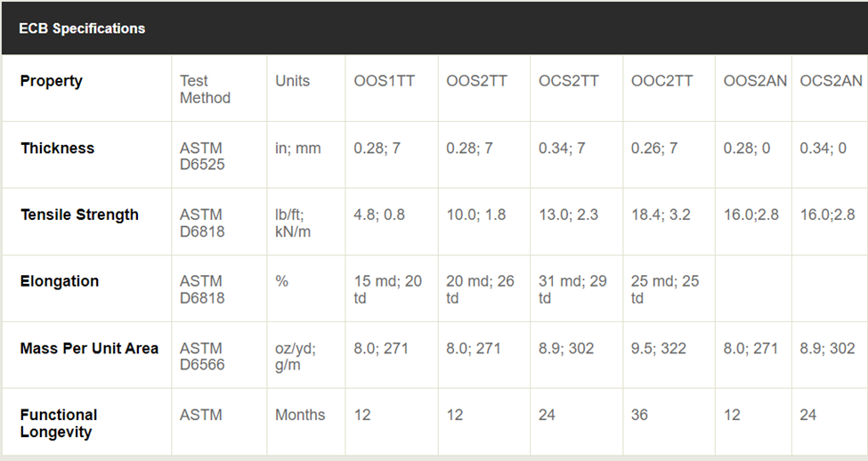Click the ECB Specifications header title
This screenshot has height=461, width=868.
(82, 28)
